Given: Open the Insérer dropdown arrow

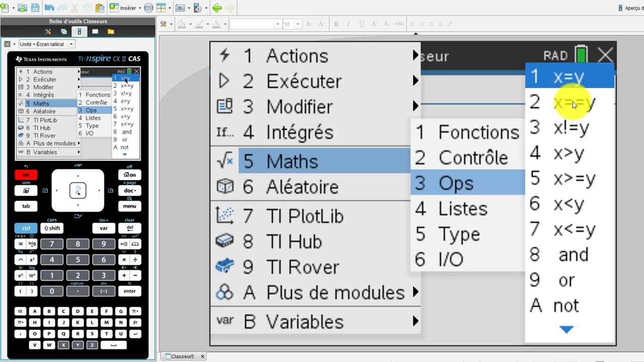Looking at the screenshot, I should [139, 8].
